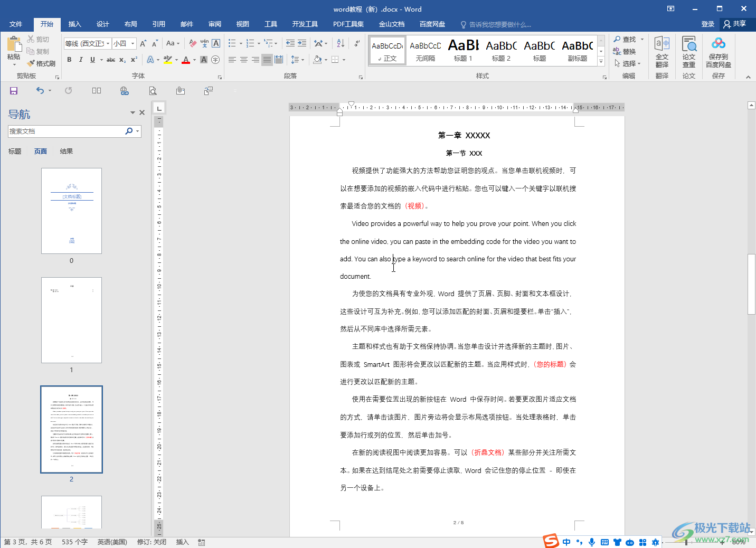Open the text effects (outlined A) button

(x=150, y=60)
